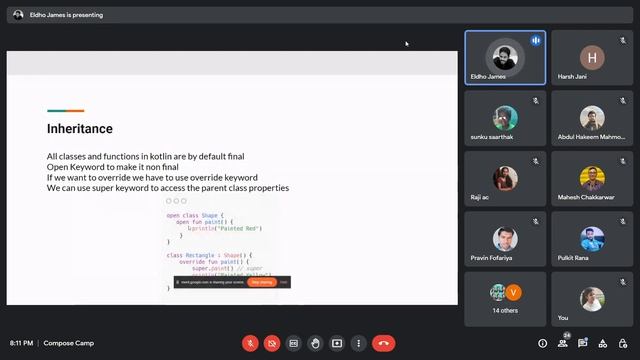Viewport: 640px width, 360px height.
Task: Click Hide in sharing notification bar
Action: [x=284, y=282]
